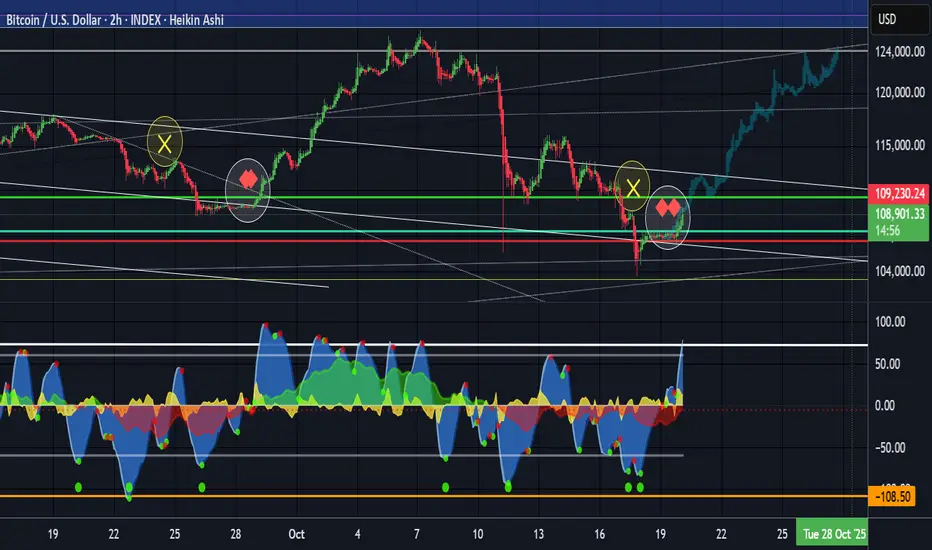The height and width of the screenshot is (550, 932).
Task: Select the single red diamond marker near Sep 28
Action: pyautogui.click(x=248, y=179)
